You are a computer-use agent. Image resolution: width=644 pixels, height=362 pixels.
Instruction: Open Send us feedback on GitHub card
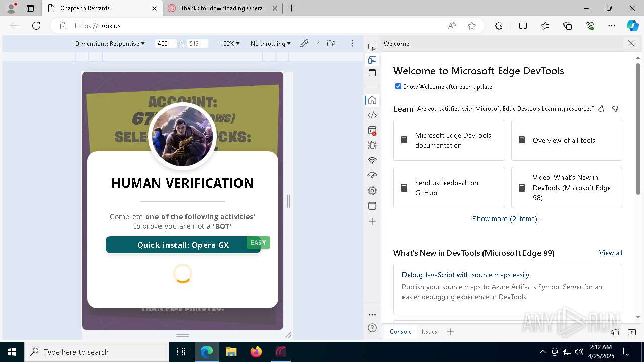pos(449,188)
